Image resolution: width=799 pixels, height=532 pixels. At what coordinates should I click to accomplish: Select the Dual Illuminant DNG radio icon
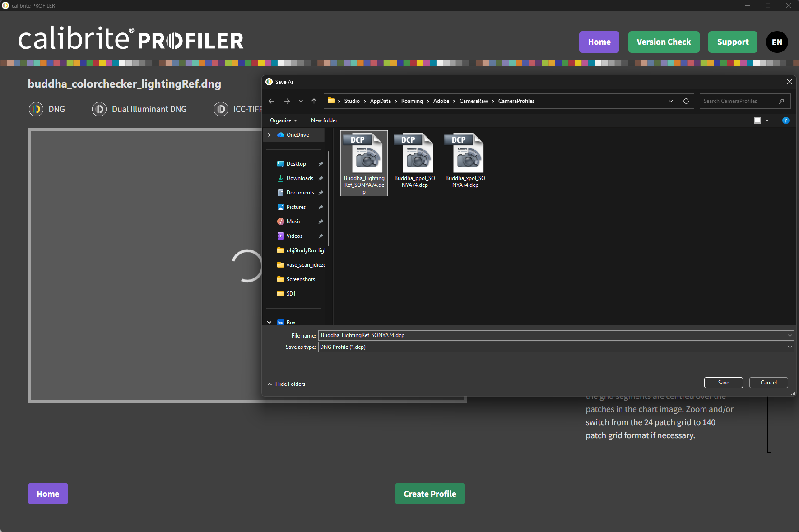click(x=99, y=109)
